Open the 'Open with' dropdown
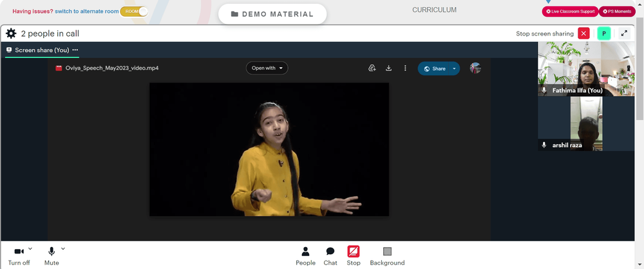This screenshot has height=269, width=644. click(267, 68)
